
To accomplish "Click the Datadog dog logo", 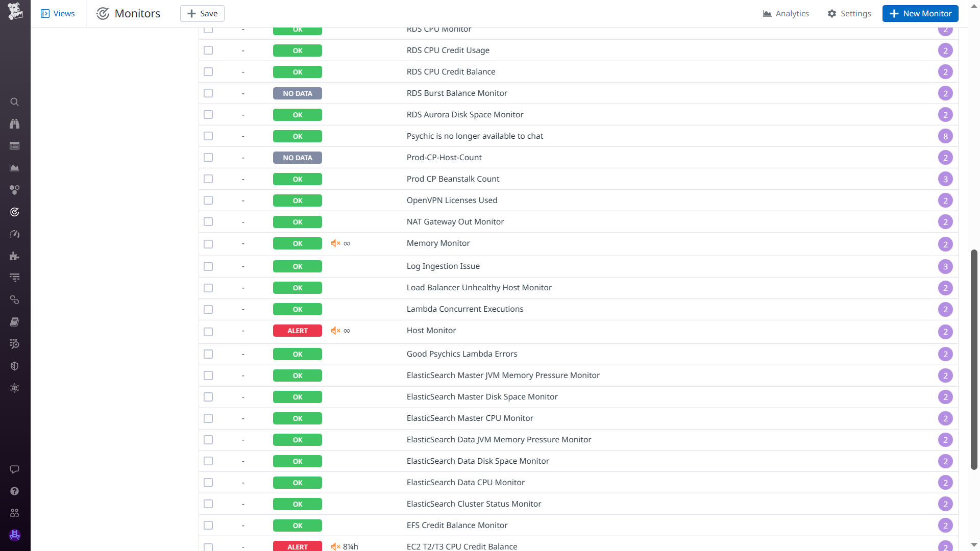I will tap(15, 11).
